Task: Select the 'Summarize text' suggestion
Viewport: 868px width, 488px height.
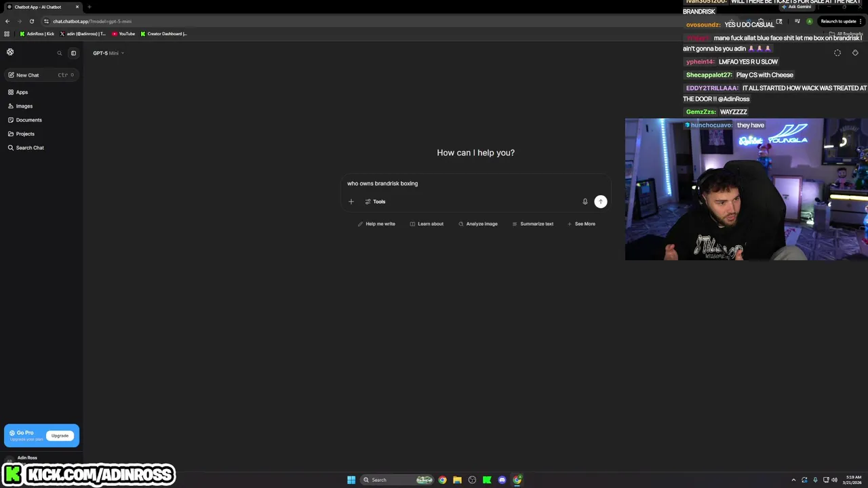Action: (533, 224)
